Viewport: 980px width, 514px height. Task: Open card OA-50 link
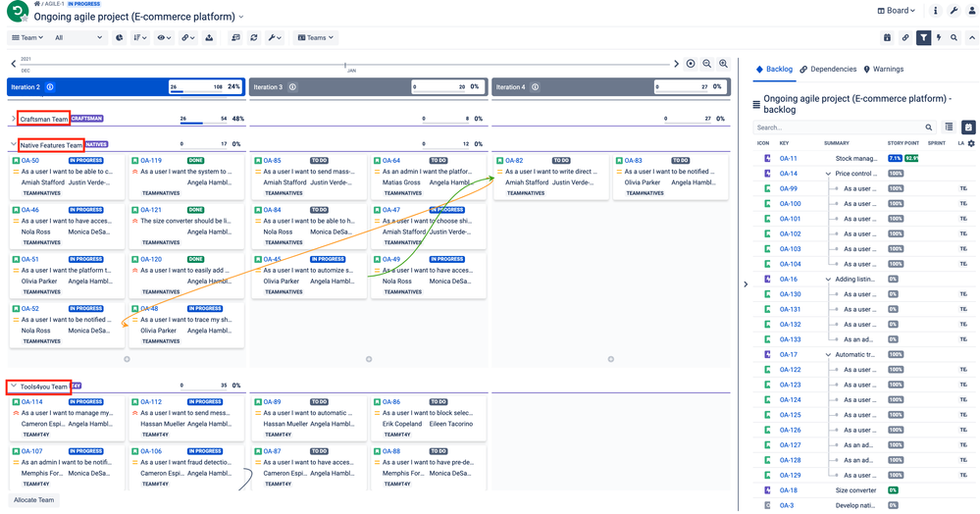(30, 161)
